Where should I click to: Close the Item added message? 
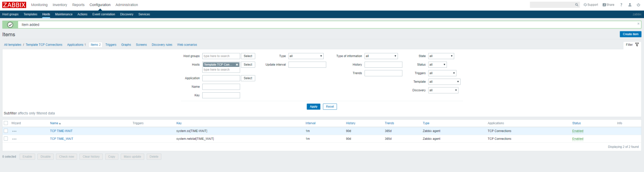[638, 24]
